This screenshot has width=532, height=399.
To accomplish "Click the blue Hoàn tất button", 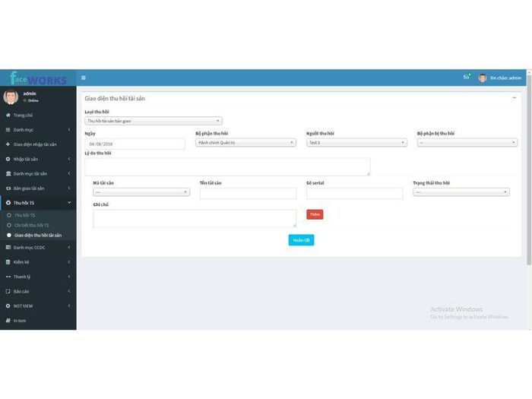I will [301, 240].
